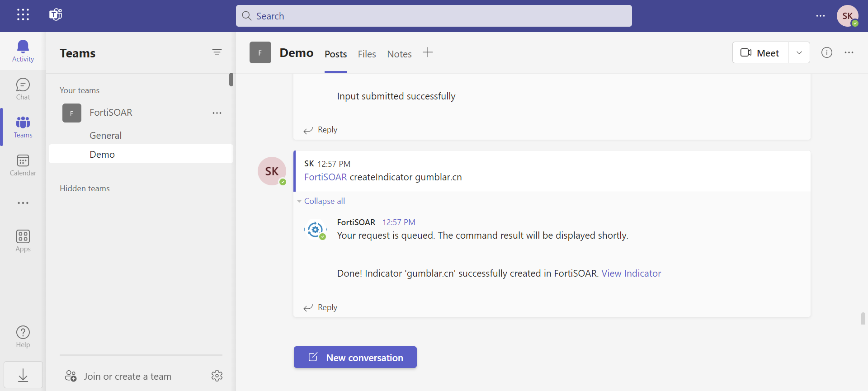Open manage teams gear icon

pos(217,376)
